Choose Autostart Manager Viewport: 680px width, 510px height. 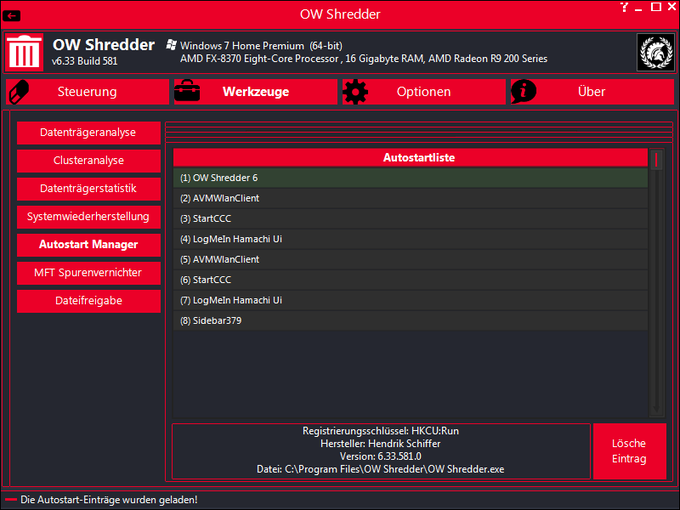[x=88, y=245]
